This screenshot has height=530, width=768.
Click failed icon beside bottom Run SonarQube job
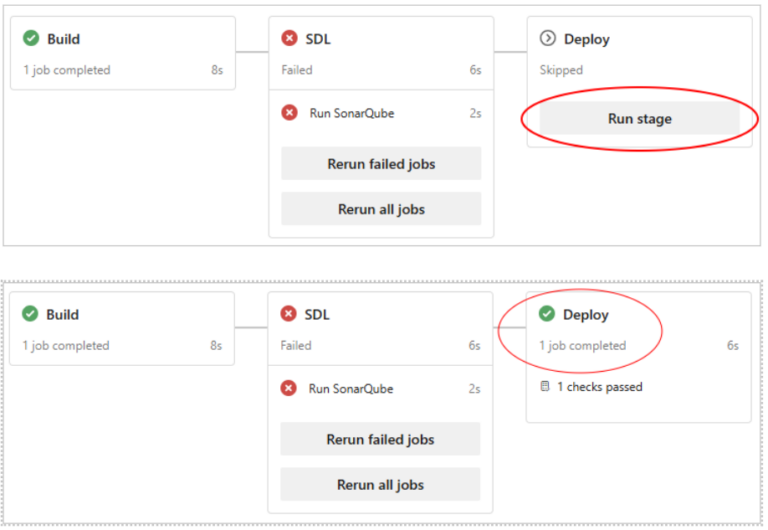click(x=288, y=388)
